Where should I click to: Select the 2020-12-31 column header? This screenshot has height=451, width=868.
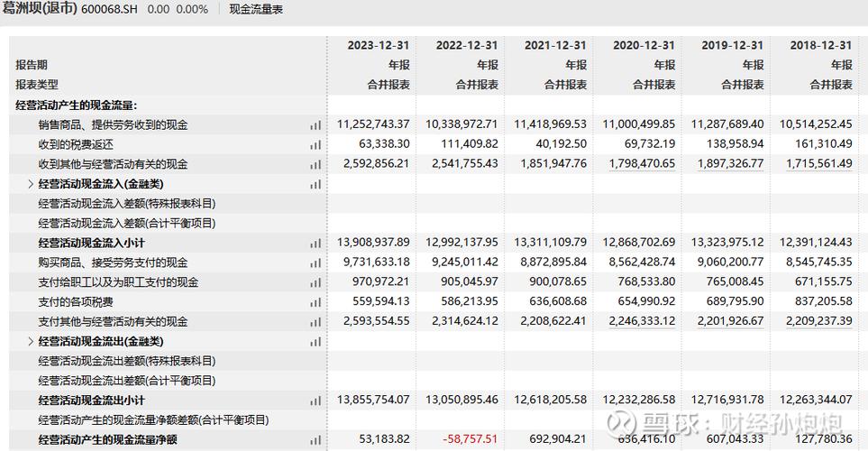coord(644,45)
